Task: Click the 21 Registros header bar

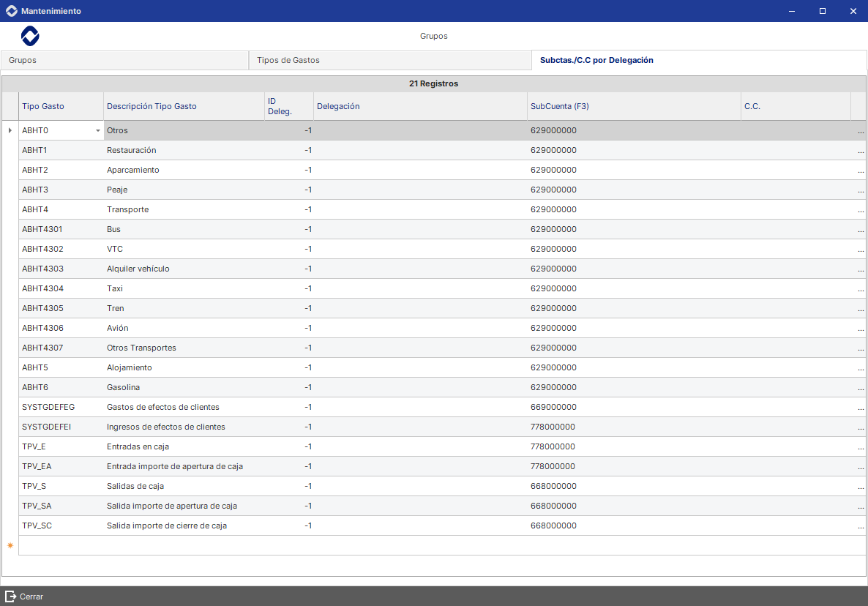Action: [434, 83]
